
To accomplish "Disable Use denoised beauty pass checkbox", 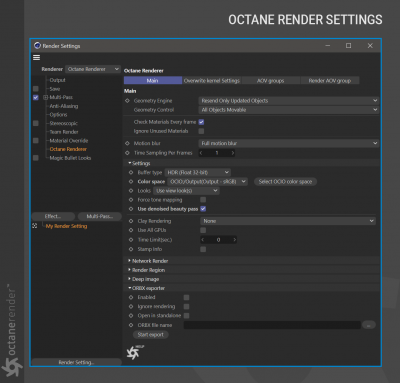I will [x=203, y=209].
